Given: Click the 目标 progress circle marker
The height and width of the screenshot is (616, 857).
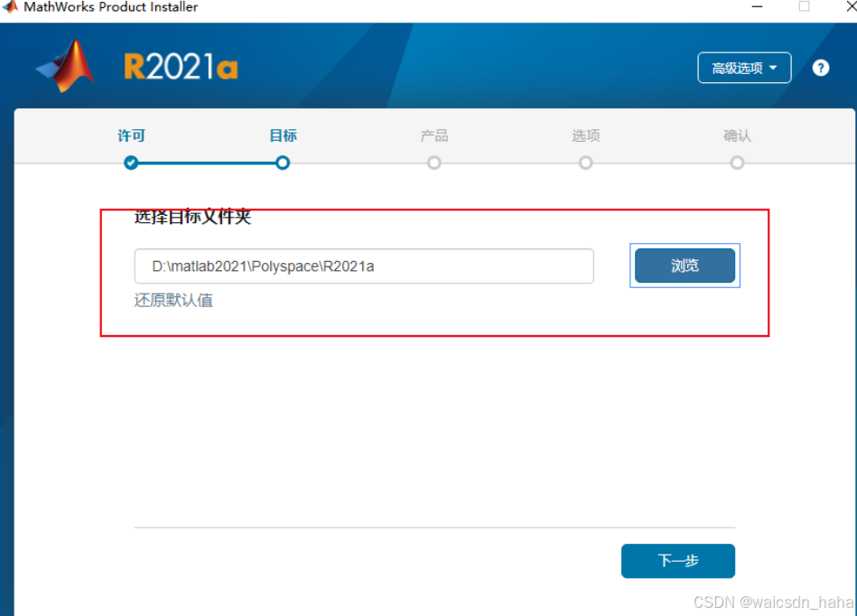Looking at the screenshot, I should point(283,163).
